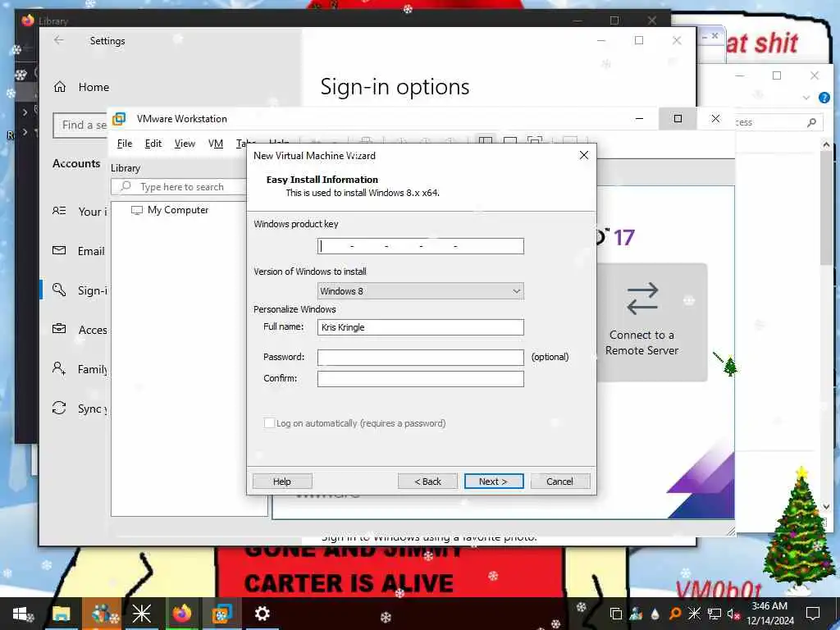Open the Email accounts icon in Settings sidebar
The height and width of the screenshot is (630, 840).
(x=59, y=250)
